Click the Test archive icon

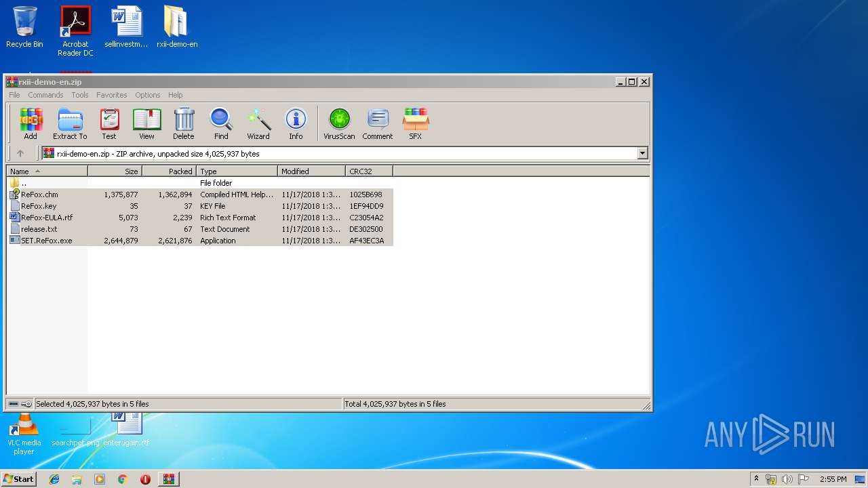[109, 124]
